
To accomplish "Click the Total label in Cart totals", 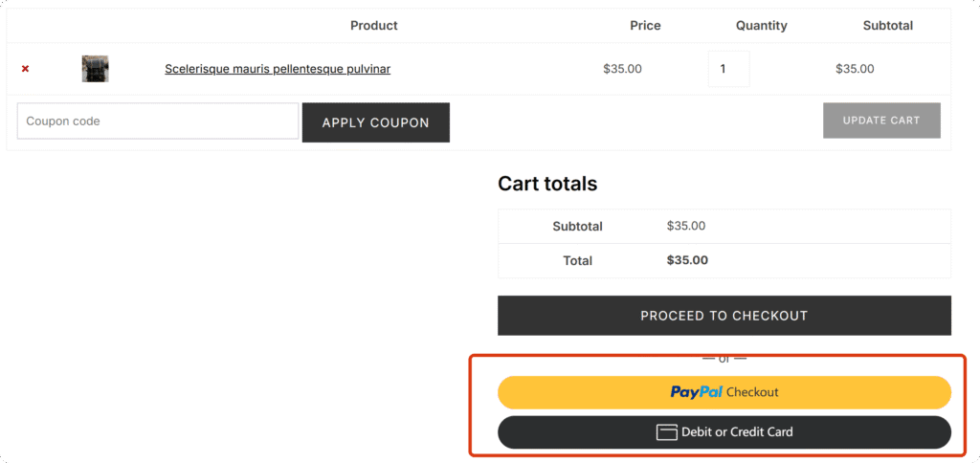I will tap(578, 260).
